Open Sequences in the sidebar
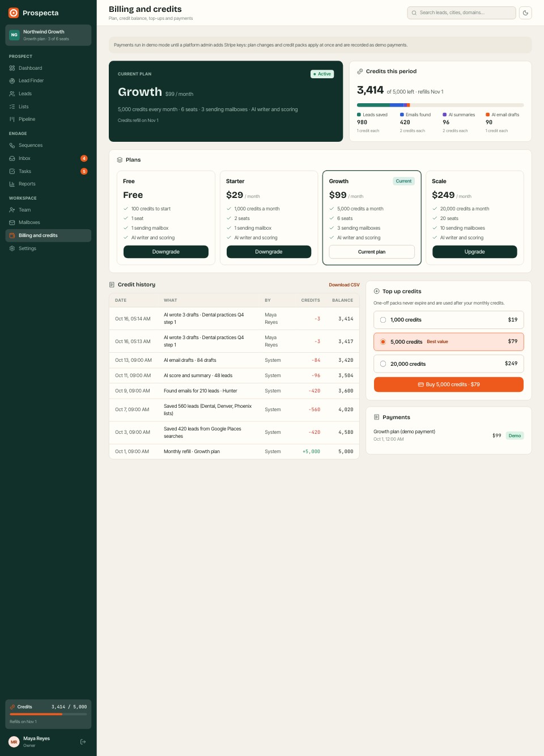This screenshot has height=756, width=544. pyautogui.click(x=48, y=145)
